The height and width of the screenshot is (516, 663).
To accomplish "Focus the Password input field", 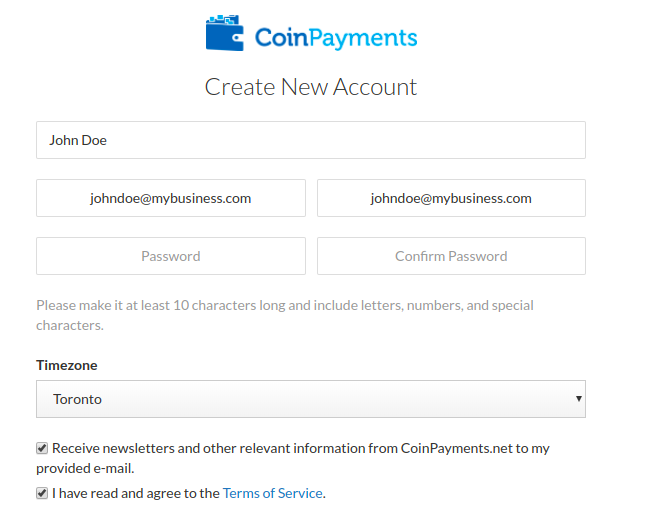I will click(171, 256).
